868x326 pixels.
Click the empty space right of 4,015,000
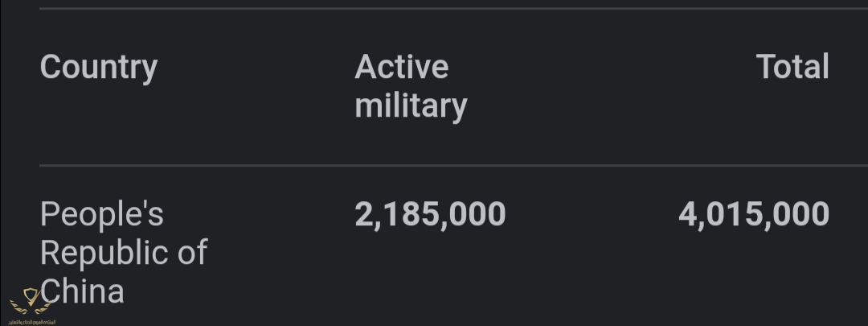coord(849,214)
